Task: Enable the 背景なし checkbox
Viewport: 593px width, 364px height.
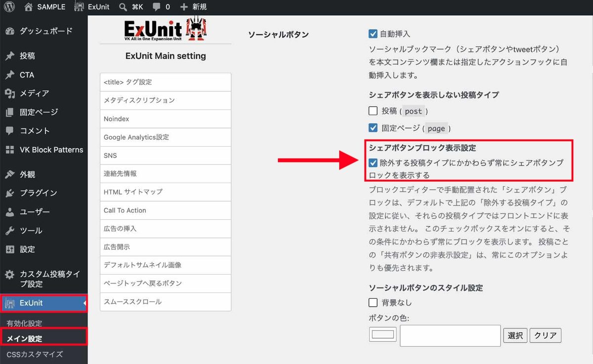Action: [x=373, y=302]
